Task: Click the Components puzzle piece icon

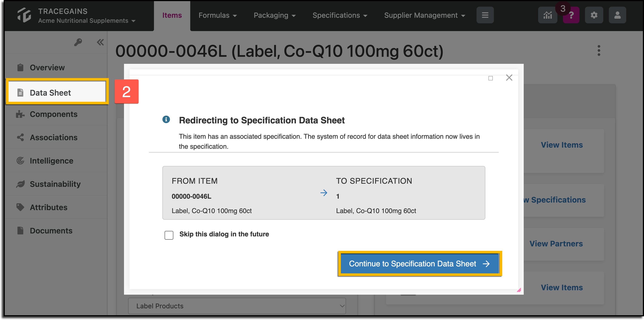Action: (x=20, y=114)
